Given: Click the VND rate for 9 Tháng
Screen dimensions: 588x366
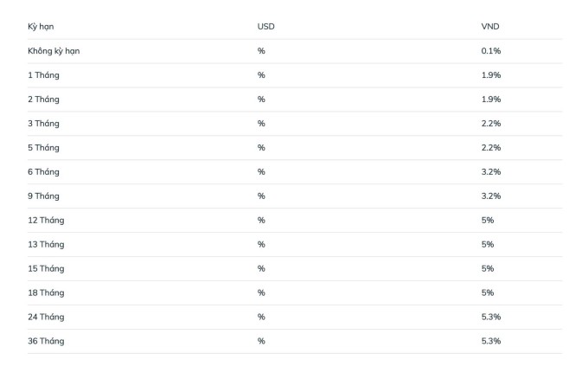Looking at the screenshot, I should pos(491,196).
